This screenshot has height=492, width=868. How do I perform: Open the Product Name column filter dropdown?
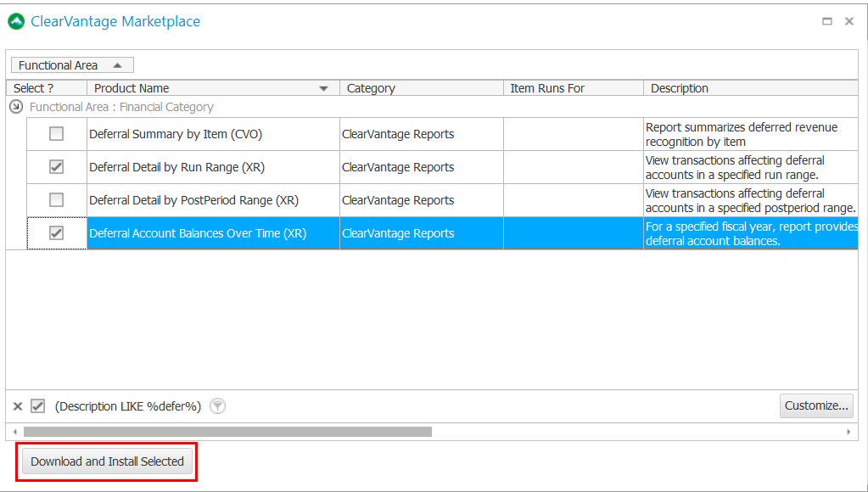(x=324, y=88)
